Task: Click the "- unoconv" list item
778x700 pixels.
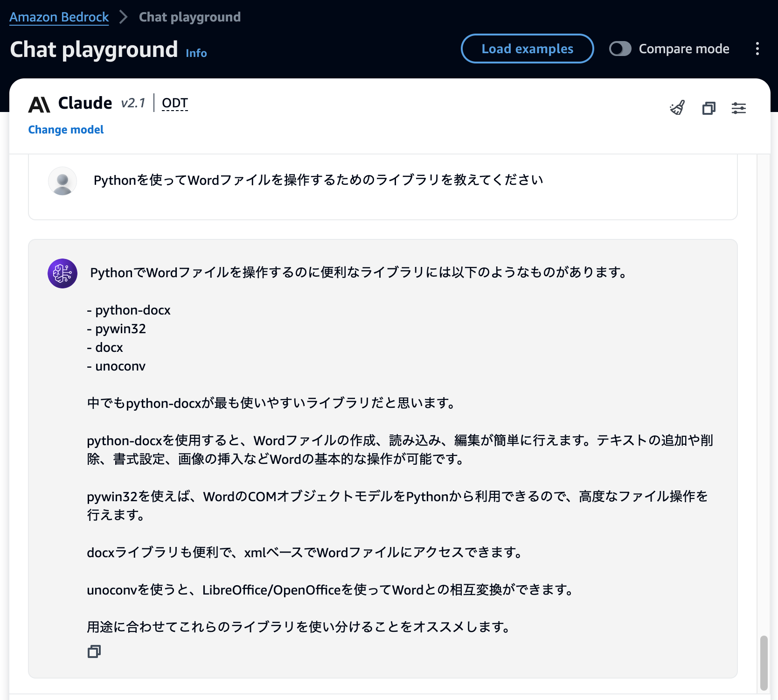Action: 116,366
